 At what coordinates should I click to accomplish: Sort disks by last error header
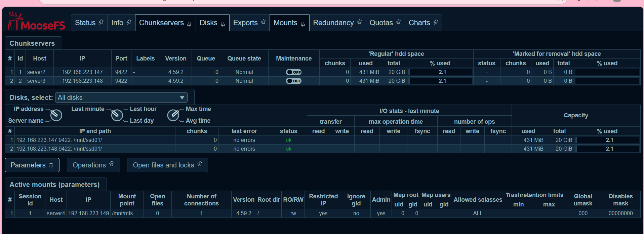(244, 131)
